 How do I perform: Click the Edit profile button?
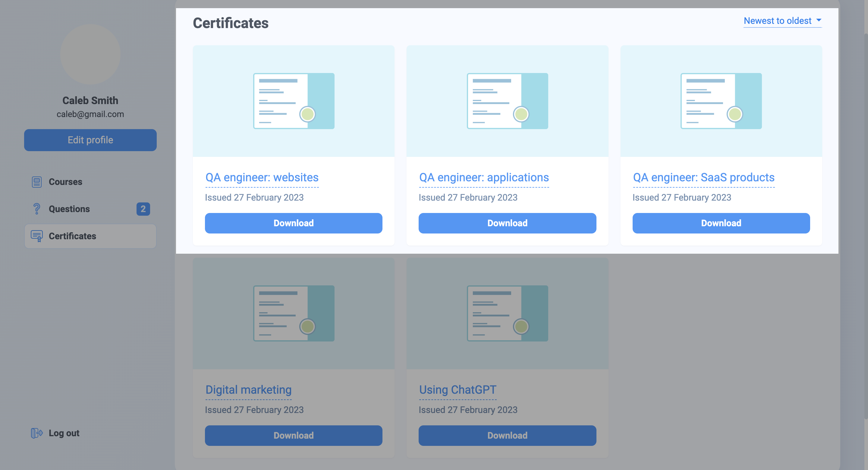click(90, 140)
